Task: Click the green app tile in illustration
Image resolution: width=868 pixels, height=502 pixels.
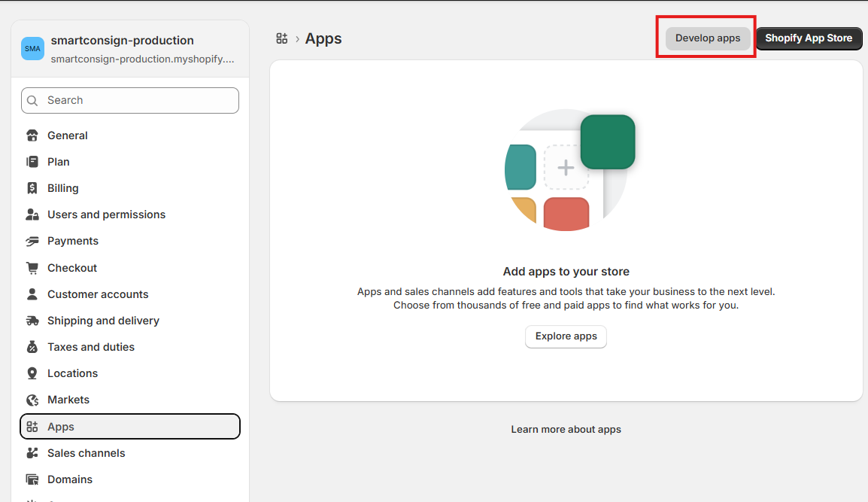Action: pos(608,141)
